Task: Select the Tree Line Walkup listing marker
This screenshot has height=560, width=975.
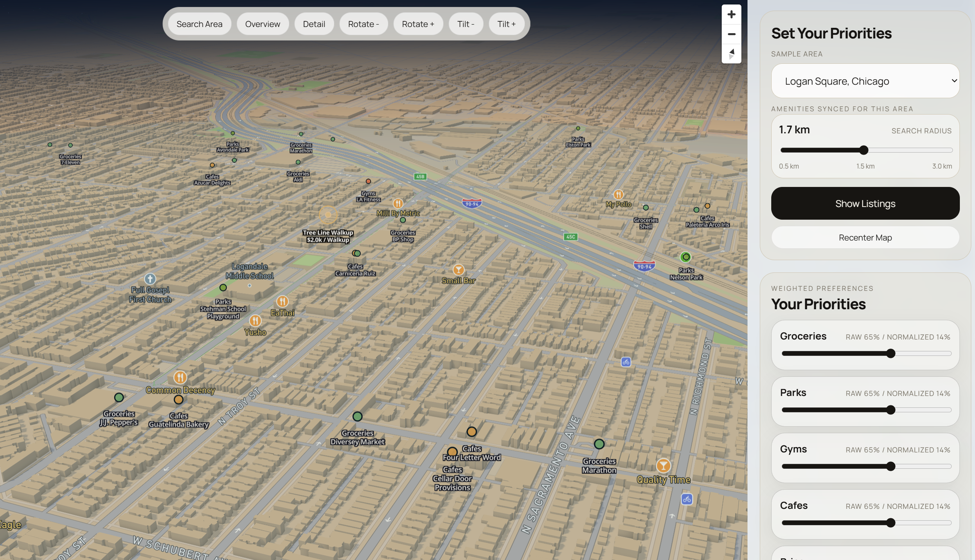Action: pyautogui.click(x=328, y=215)
